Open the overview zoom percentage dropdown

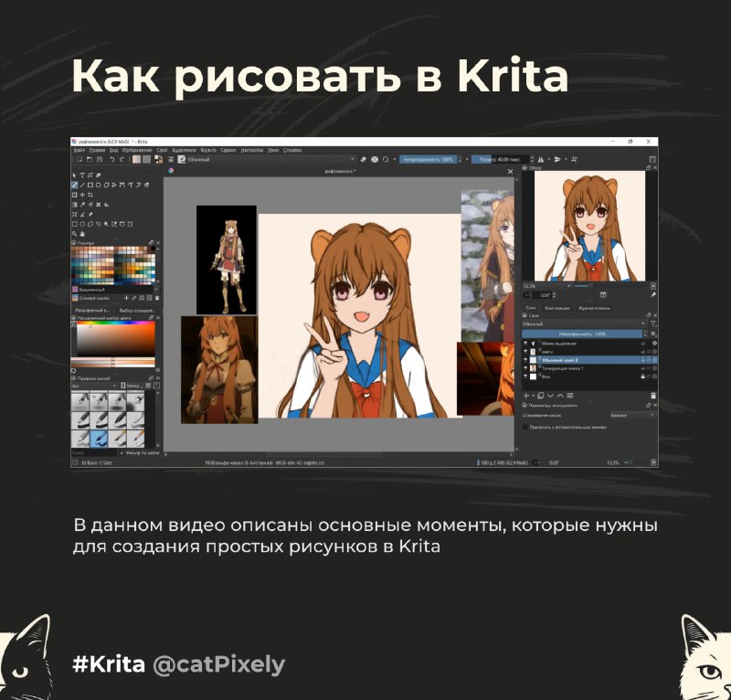[546, 286]
